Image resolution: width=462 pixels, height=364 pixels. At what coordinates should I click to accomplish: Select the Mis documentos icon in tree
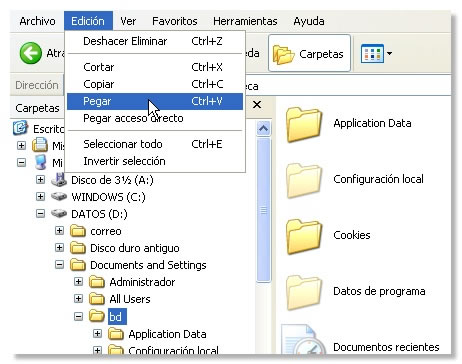click(x=40, y=145)
